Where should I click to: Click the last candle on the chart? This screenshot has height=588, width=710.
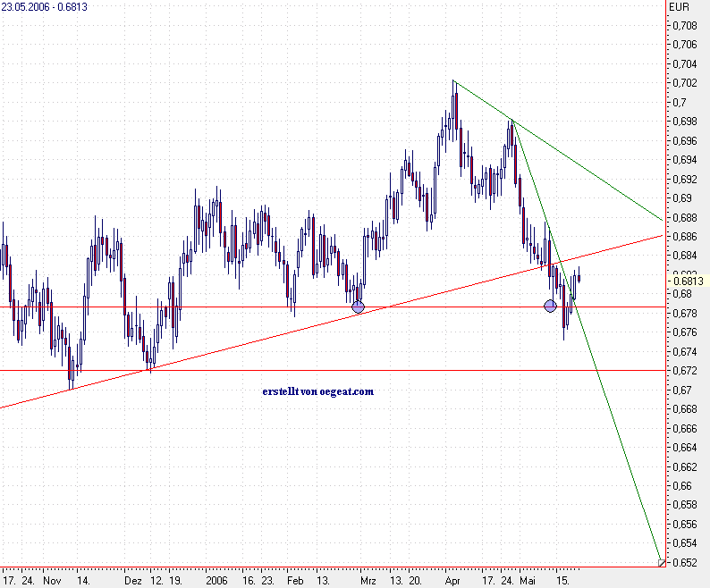coord(579,278)
